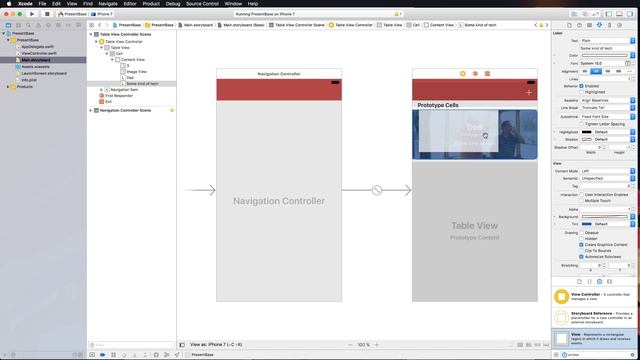Toggle the Hidden drawing checkbox
Viewport: 640px width, 360px height.
point(581,238)
